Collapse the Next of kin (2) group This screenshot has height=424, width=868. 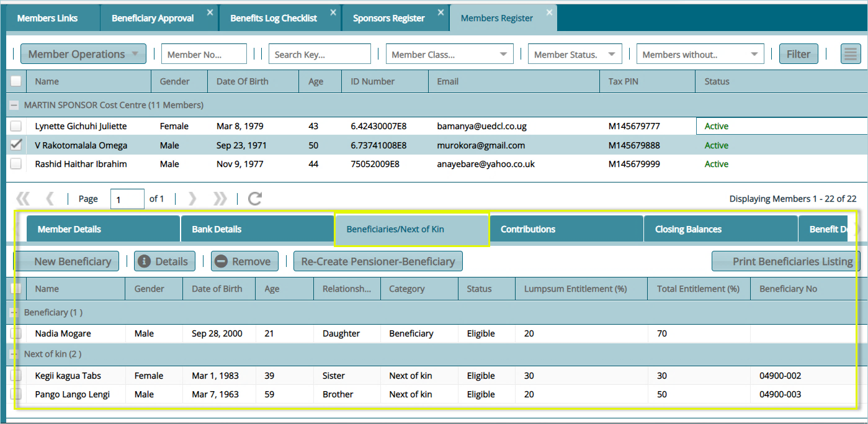click(14, 354)
